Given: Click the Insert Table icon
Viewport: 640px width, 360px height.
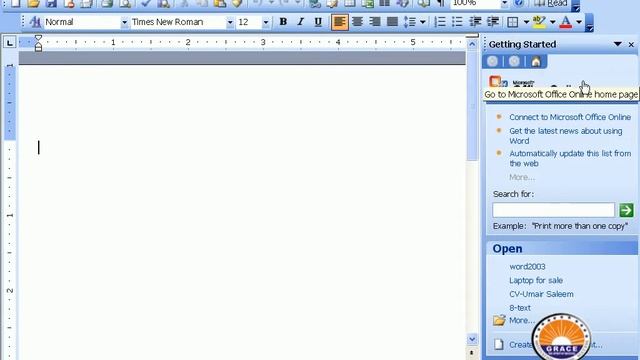Looking at the screenshot, I should 350,4.
